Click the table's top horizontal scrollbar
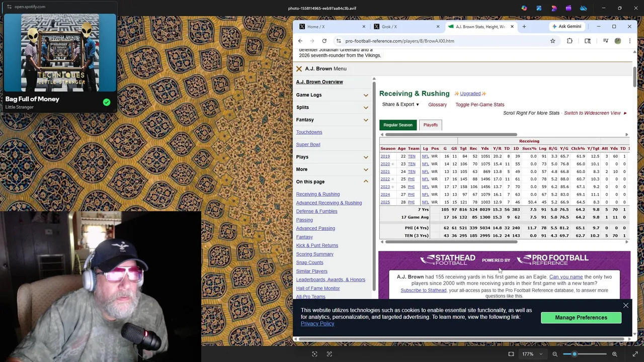644x362 pixels. [452, 135]
